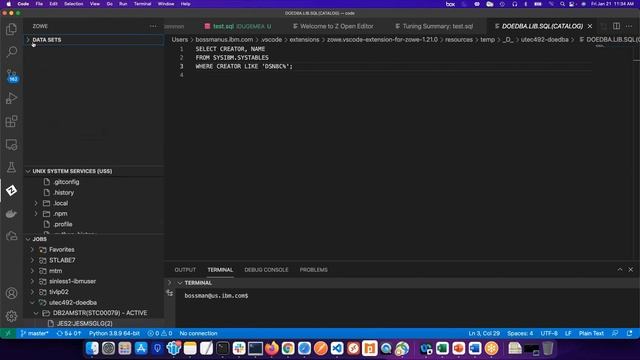
Task: Open the Run and Debug view
Action: coord(11,98)
